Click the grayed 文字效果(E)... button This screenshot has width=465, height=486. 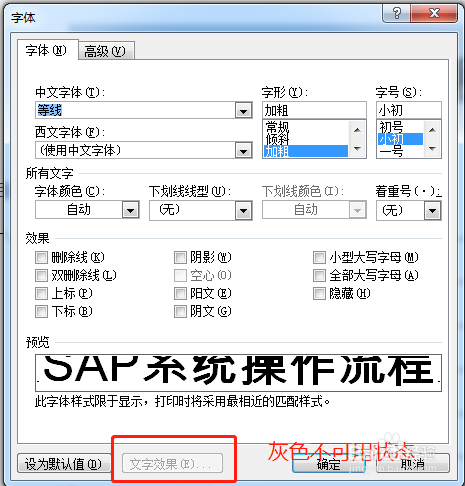click(x=172, y=463)
